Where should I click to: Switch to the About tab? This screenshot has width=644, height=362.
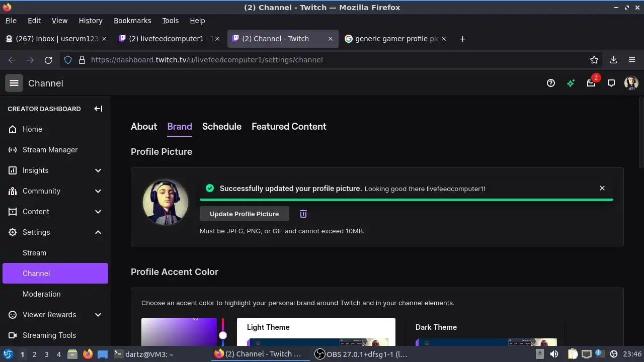[x=144, y=127]
